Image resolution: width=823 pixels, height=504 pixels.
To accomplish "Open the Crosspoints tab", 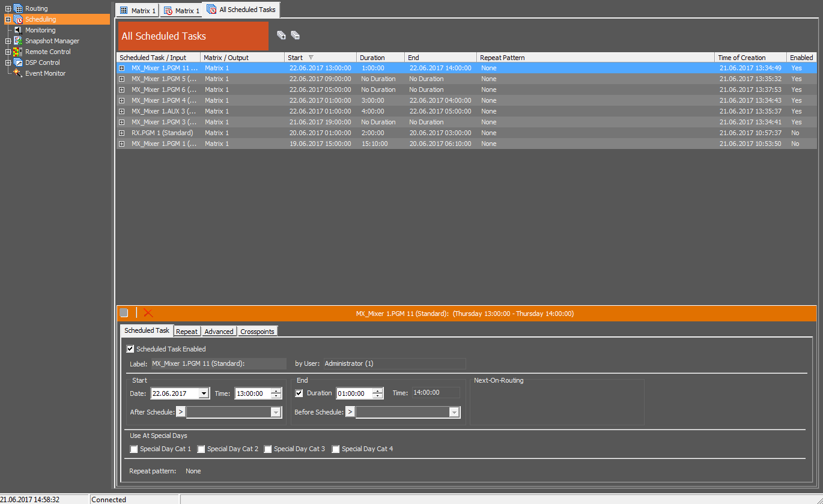I will pyautogui.click(x=258, y=332).
